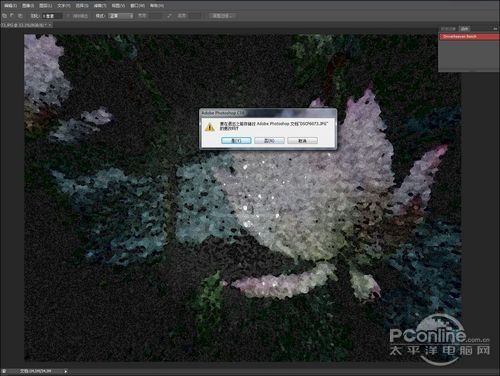500x376 pixels.
Task: Open the style dropdown in the options bar
Action: tap(121, 16)
